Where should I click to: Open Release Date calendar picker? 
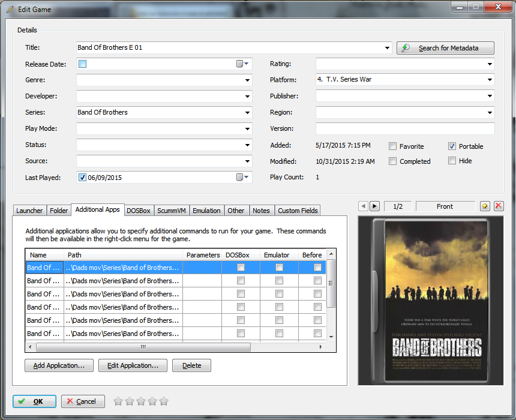242,64
